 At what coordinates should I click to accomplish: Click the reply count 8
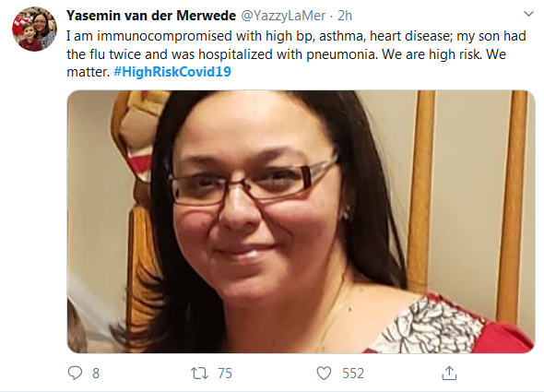pyautogui.click(x=96, y=374)
